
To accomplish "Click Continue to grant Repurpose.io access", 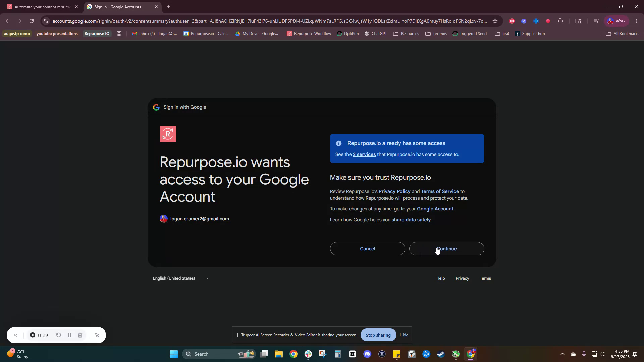I will [447, 249].
